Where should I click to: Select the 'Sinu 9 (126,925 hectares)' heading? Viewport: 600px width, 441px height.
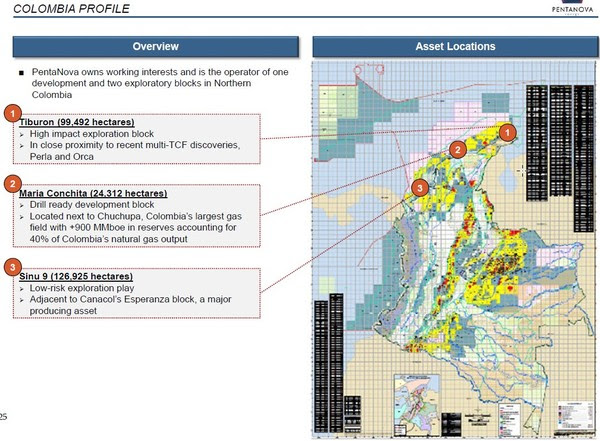[x=76, y=276]
